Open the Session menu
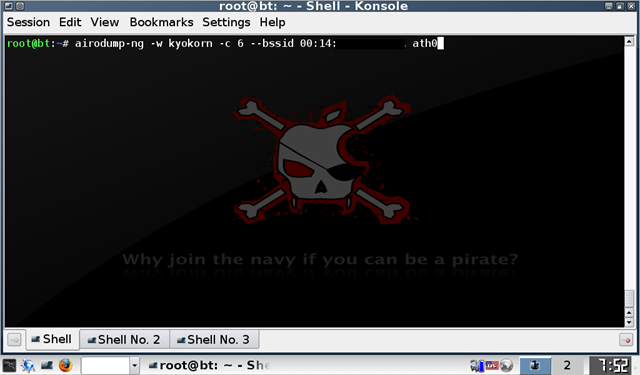 point(28,22)
